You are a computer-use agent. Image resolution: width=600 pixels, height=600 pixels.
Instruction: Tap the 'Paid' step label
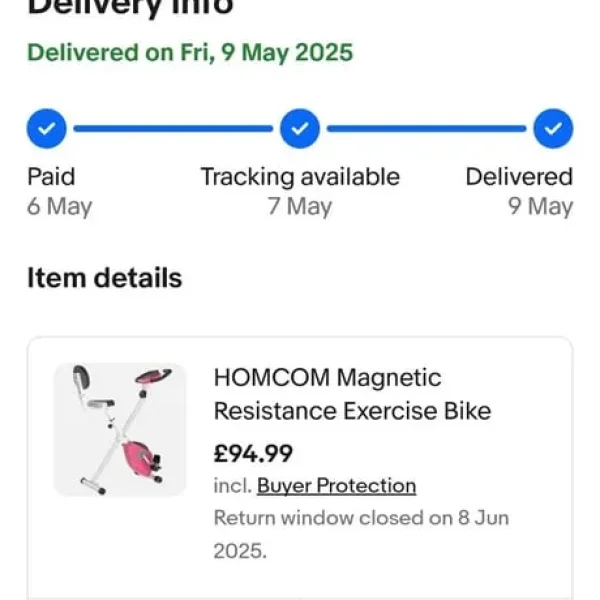pos(51,177)
